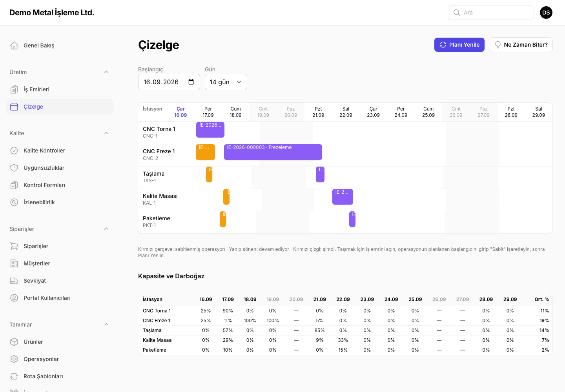
Task: Click the Ürünler box icon
Action: pos(14,342)
